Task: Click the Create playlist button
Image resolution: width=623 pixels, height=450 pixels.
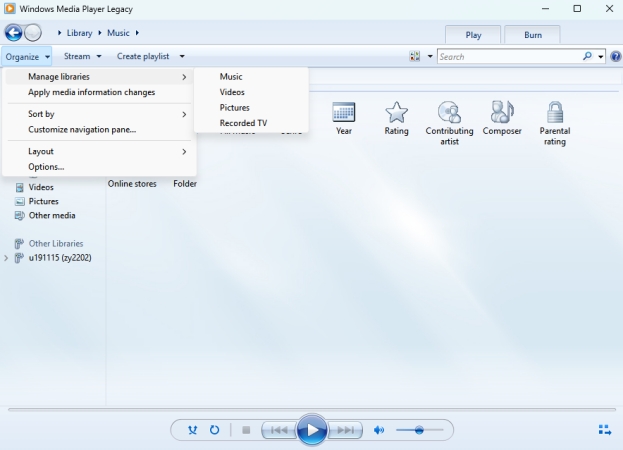Action: tap(143, 56)
